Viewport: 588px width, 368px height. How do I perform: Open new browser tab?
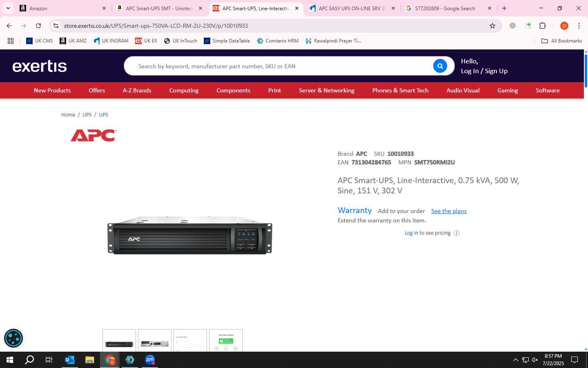[504, 8]
